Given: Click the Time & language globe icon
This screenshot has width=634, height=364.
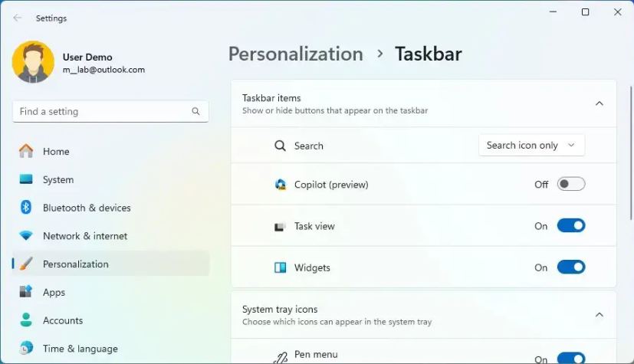Looking at the screenshot, I should point(26,348).
